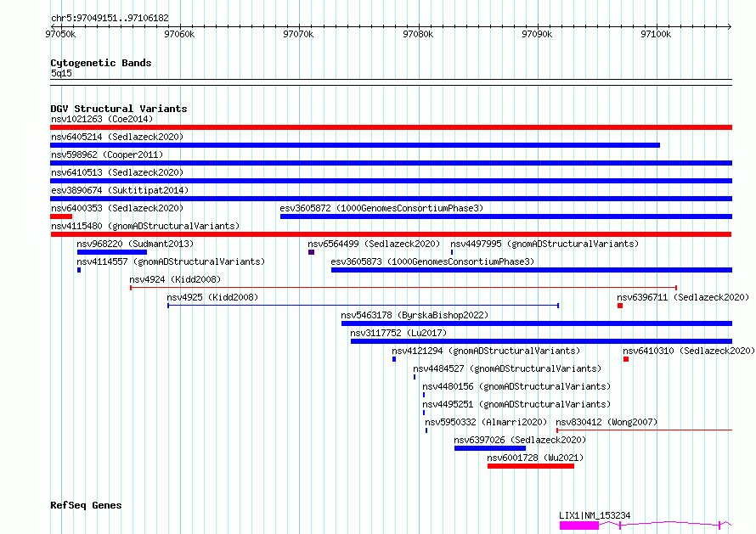Select the tiny blue nsv4114557 variant marker
756x534 pixels.
click(79, 270)
